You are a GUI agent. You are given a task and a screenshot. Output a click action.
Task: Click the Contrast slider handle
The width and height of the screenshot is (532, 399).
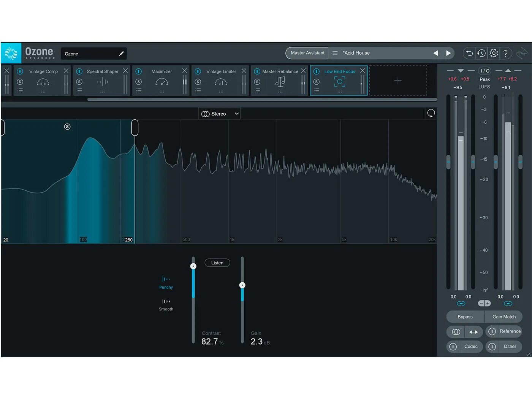(x=193, y=266)
